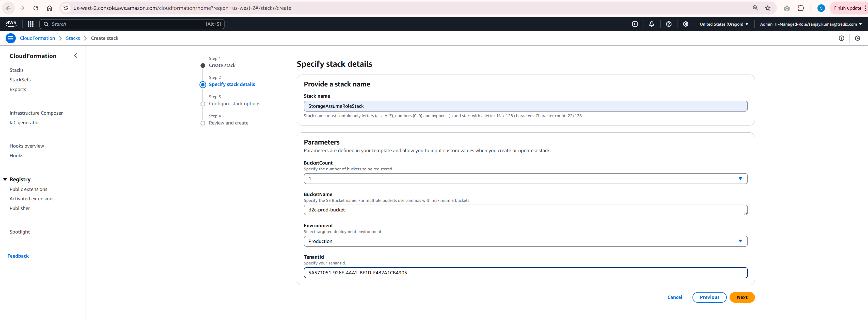Open the settings gear icon

click(685, 24)
